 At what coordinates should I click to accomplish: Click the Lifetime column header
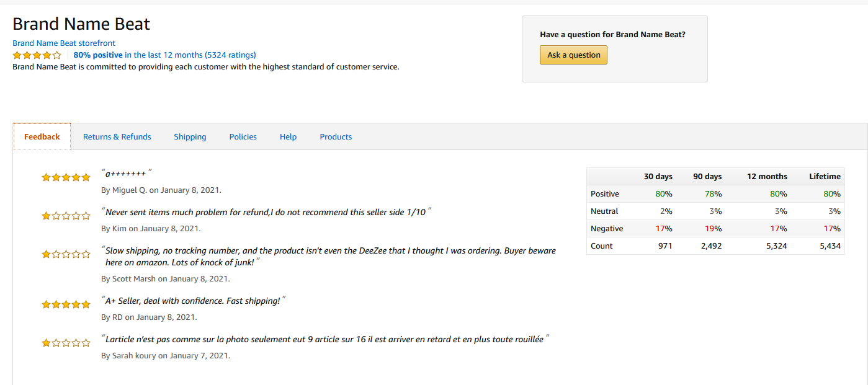pos(825,177)
